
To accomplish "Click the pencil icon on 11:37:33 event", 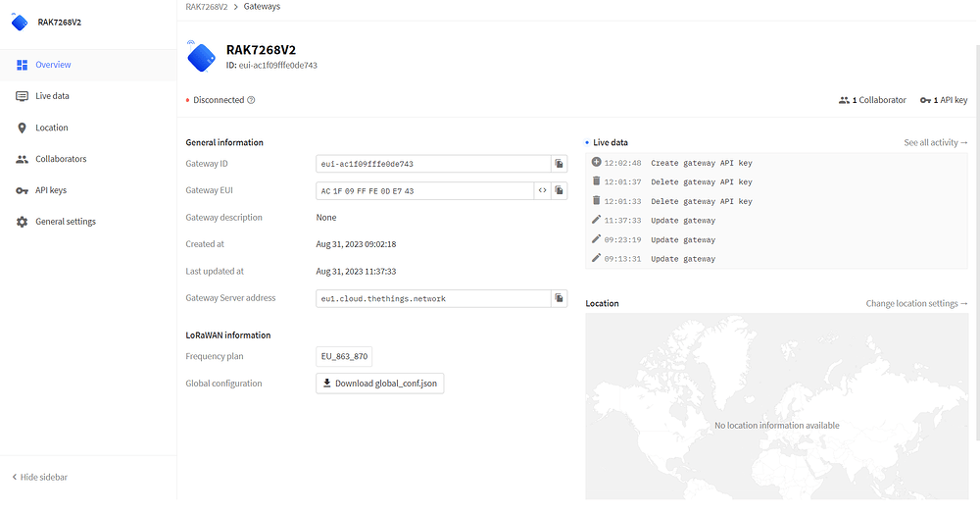I will (x=596, y=220).
